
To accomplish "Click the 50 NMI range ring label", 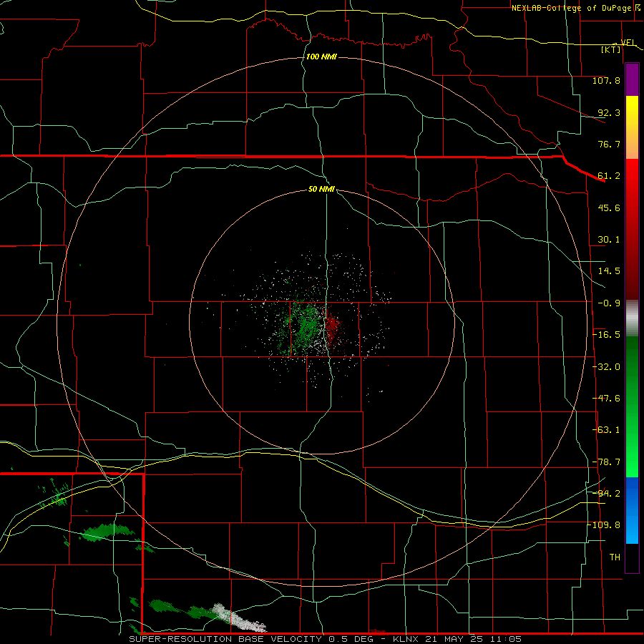I will tap(321, 190).
